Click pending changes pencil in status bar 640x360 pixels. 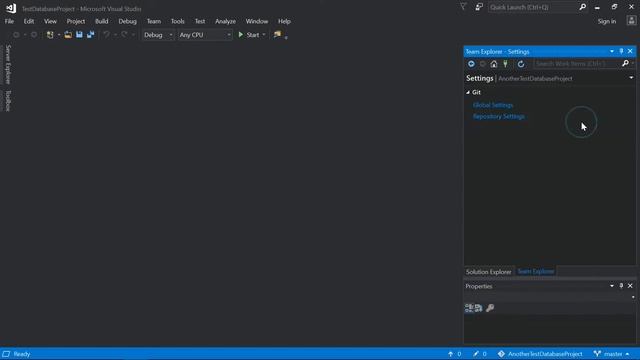coord(476,354)
